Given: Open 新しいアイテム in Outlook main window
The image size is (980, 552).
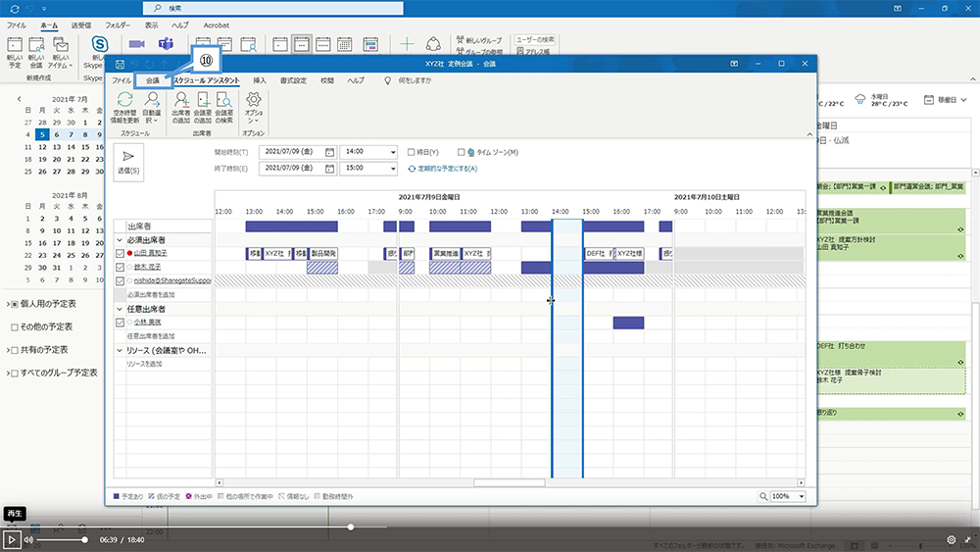Looking at the screenshot, I should coord(60,53).
